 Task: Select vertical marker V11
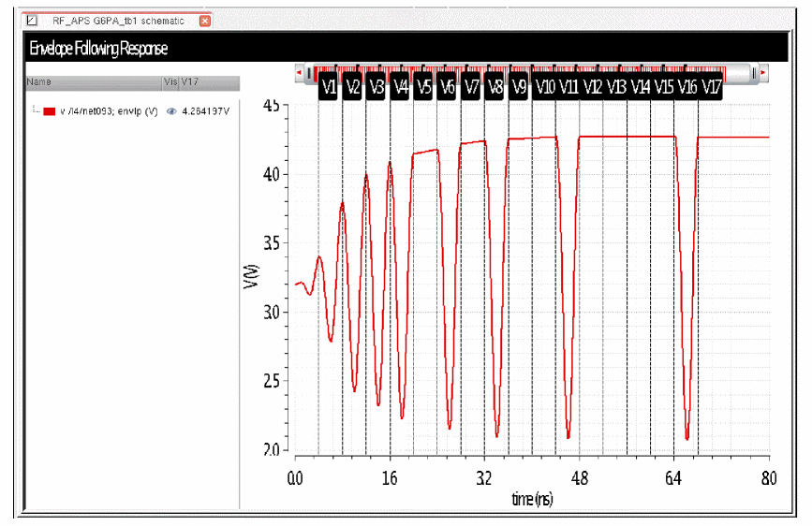568,86
